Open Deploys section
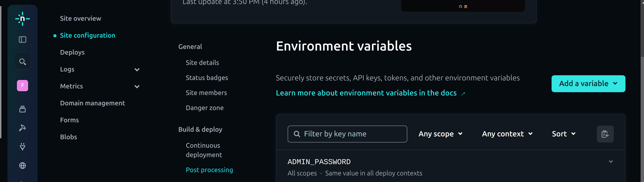Viewport: 644px width, 182px height. (x=72, y=52)
